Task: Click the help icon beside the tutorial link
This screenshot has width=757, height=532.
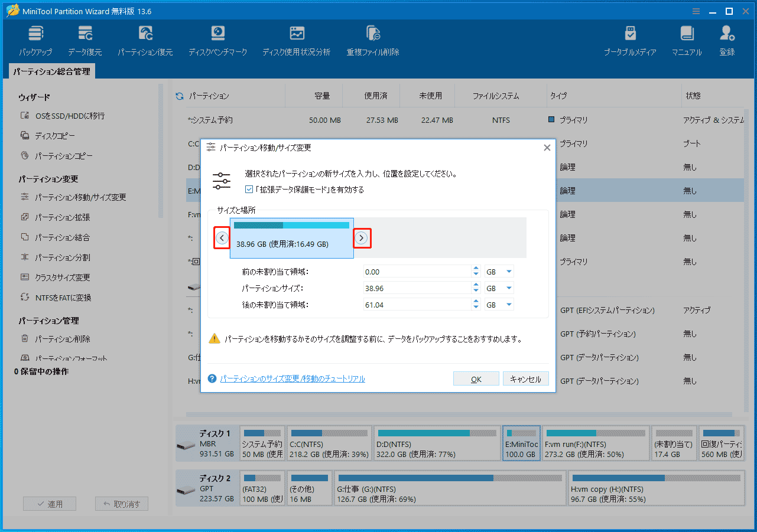Action: (213, 378)
